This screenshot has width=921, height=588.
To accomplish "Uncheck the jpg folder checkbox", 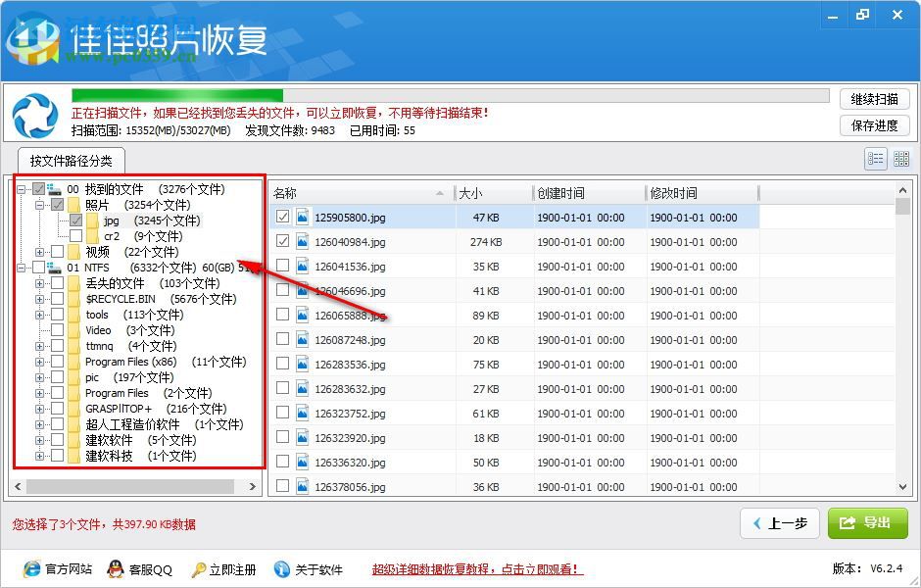I will point(76,221).
